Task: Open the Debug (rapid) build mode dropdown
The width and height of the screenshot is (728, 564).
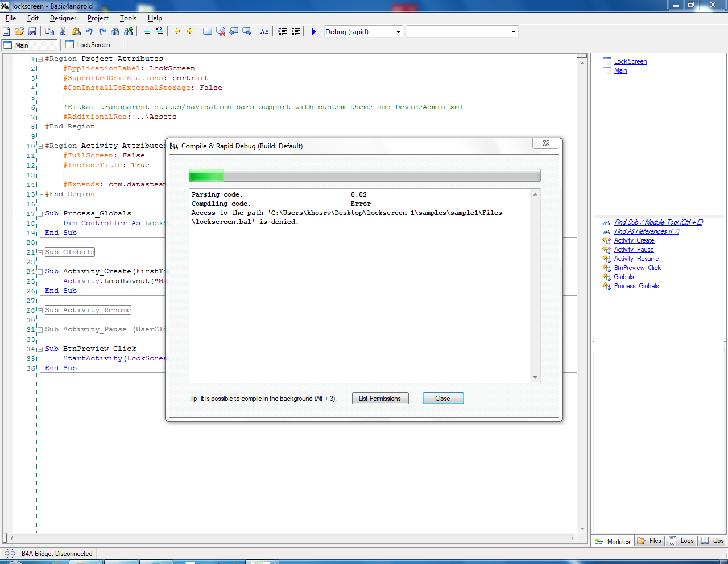Action: (398, 32)
